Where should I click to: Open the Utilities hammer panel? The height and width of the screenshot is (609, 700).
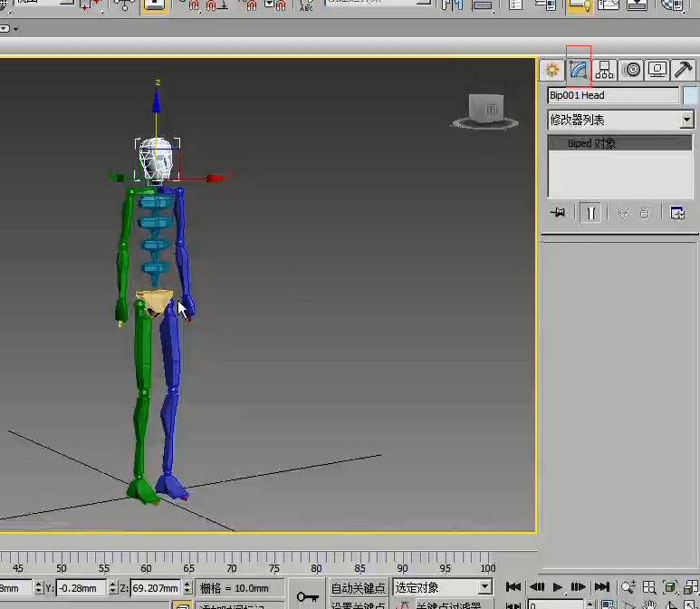tap(685, 71)
